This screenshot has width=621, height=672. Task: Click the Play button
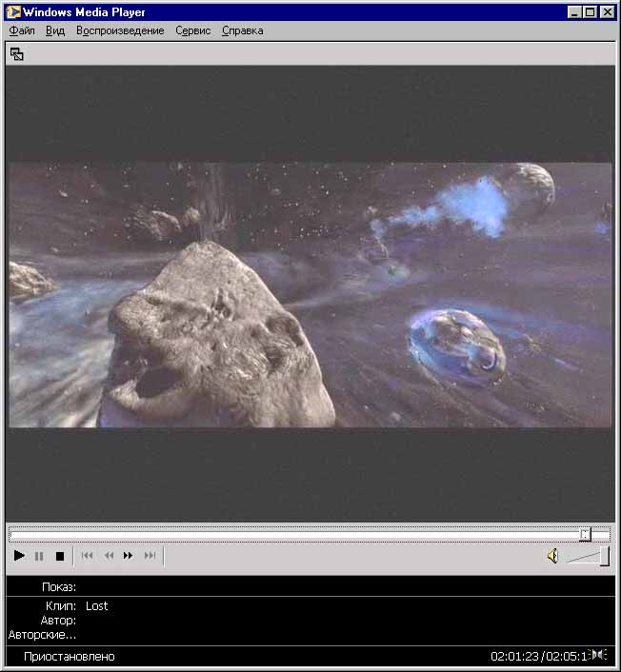click(x=19, y=556)
